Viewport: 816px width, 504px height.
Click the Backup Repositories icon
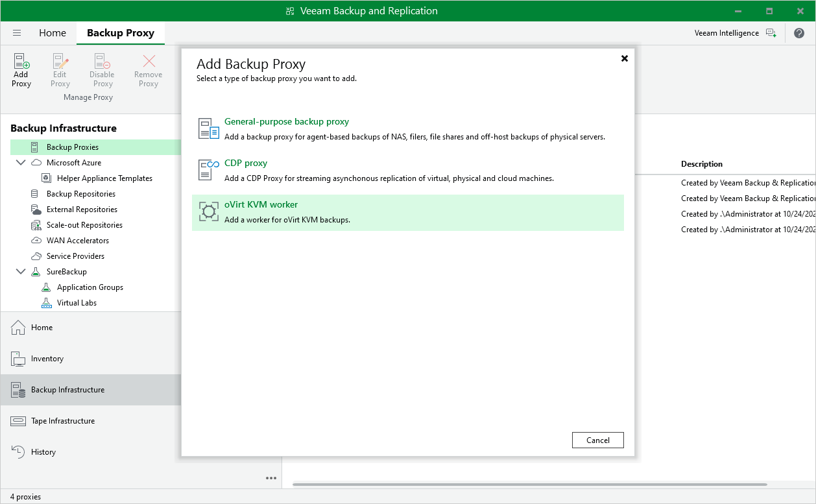35,194
